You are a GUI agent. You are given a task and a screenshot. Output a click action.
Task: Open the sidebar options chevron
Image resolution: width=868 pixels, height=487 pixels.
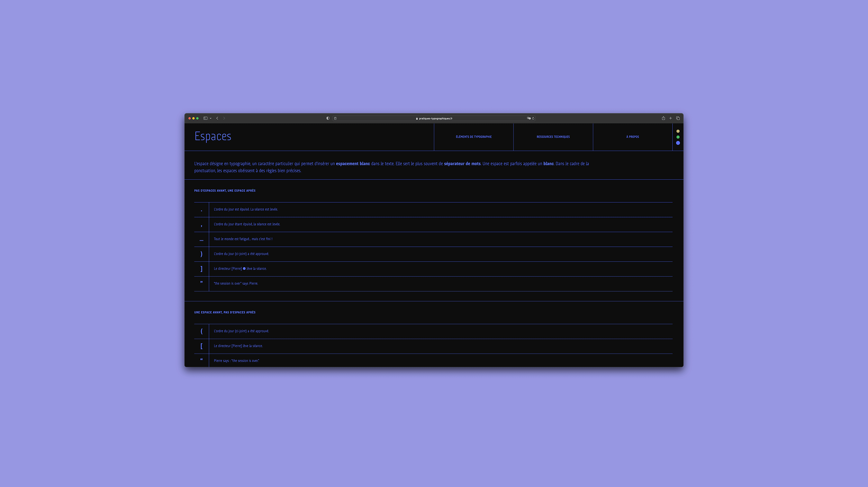point(211,118)
